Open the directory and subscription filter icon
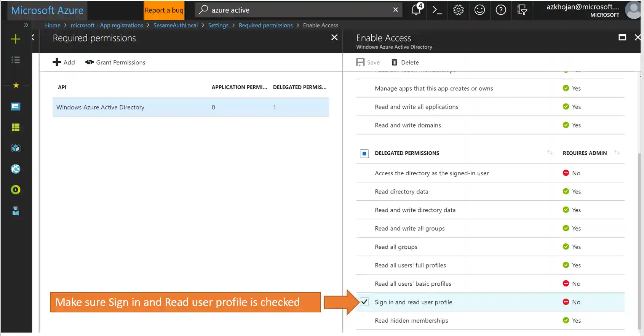This screenshot has width=644, height=336. 522,10
